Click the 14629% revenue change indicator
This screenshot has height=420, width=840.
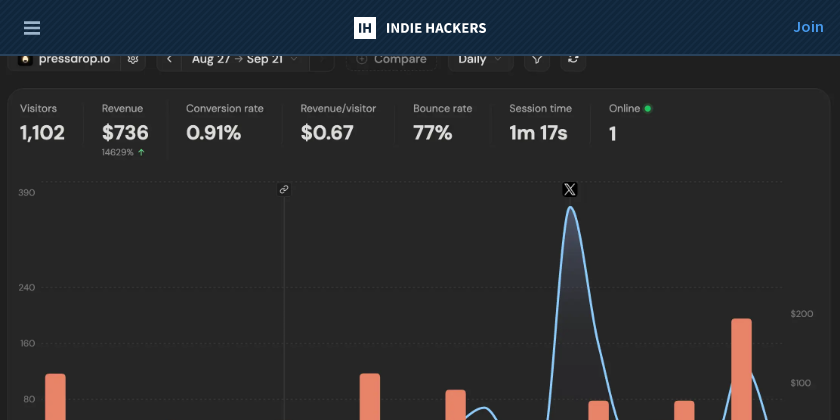123,153
